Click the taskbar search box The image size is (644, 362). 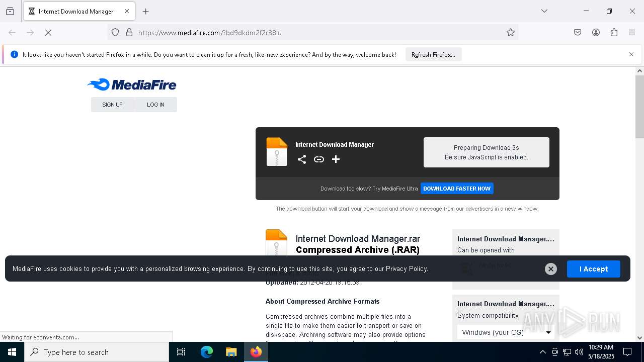pos(97,352)
